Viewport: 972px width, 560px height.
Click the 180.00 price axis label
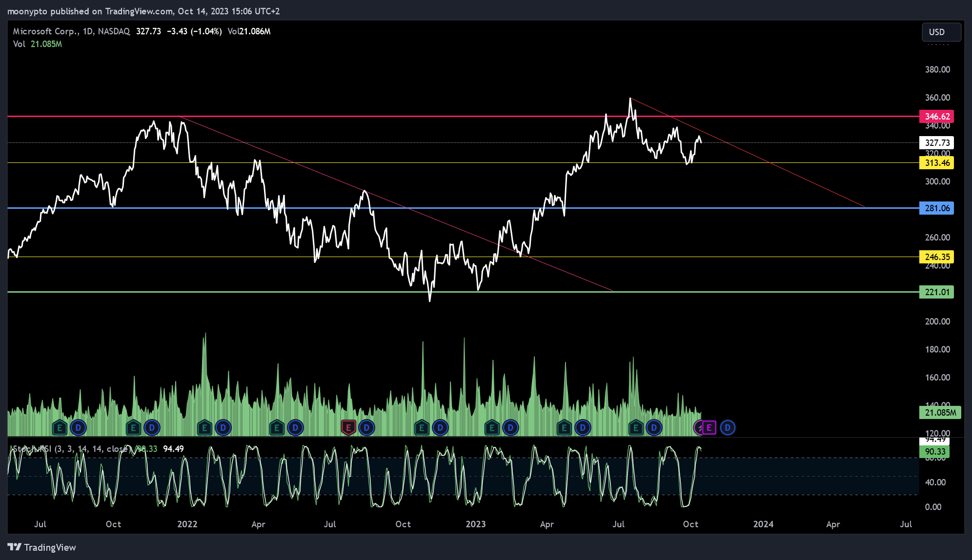[937, 349]
